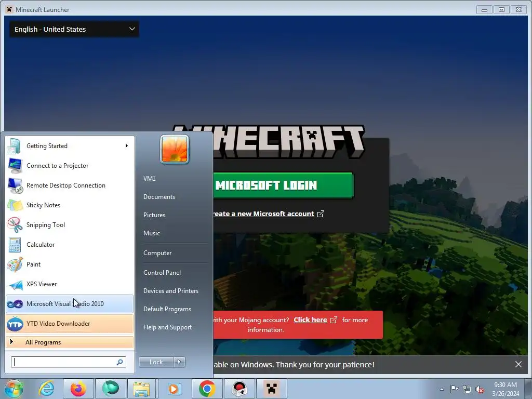Viewport: 532px width, 399px height.
Task: Click the user account picture thumbnail
Action: coord(175,149)
